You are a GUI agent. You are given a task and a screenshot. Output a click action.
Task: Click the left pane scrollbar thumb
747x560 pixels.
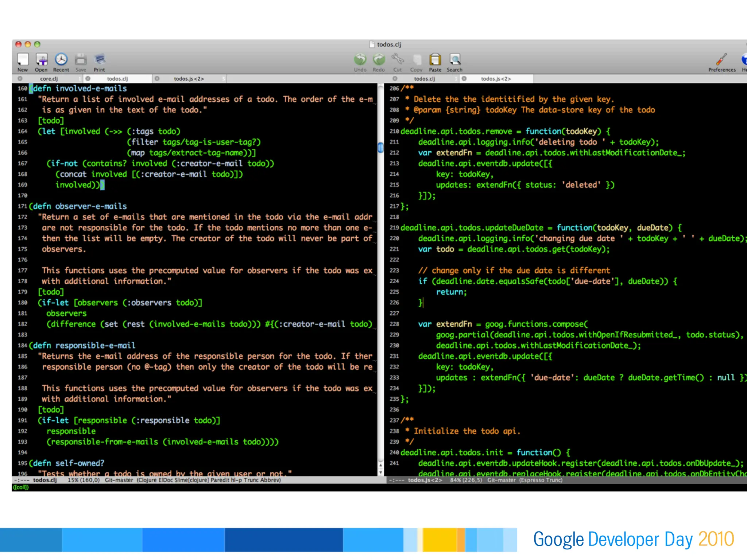point(380,148)
